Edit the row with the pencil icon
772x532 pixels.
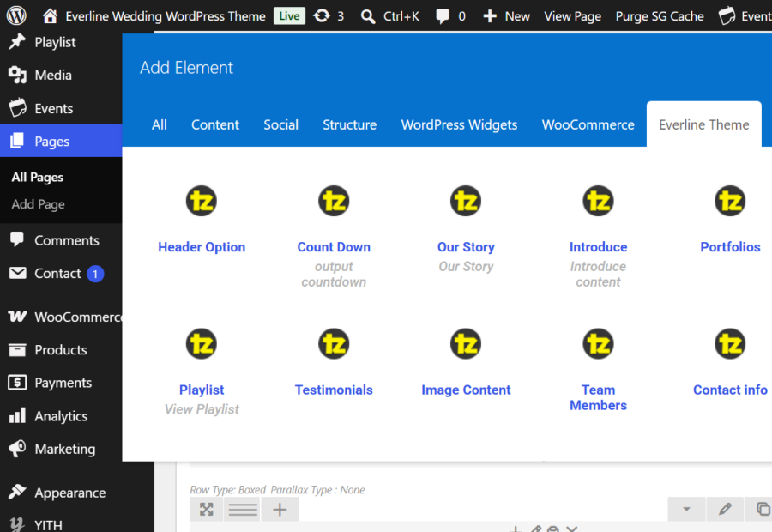tap(725, 509)
